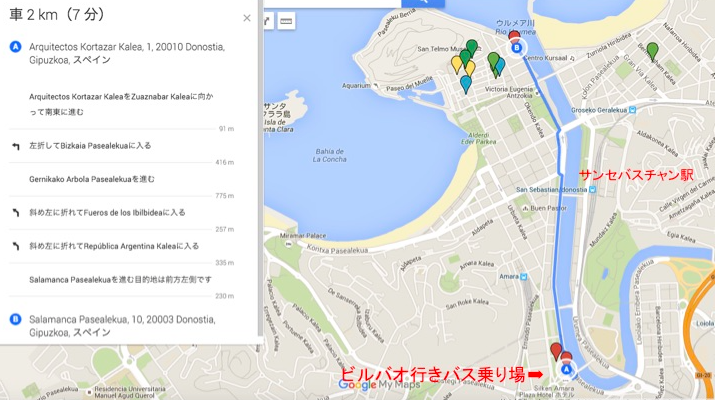Select the red pin above marker B
The width and height of the screenshot is (715, 400).
[x=514, y=36]
